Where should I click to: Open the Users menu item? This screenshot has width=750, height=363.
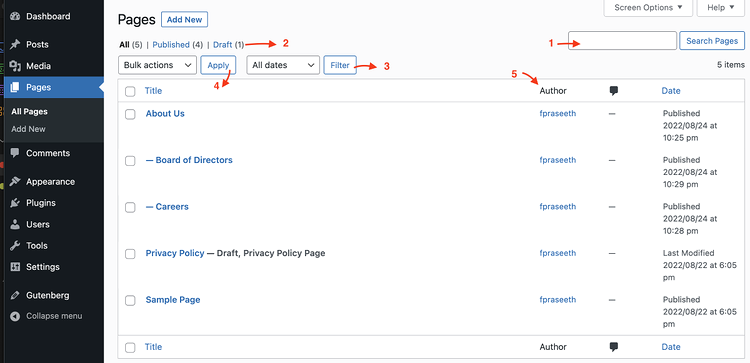point(38,224)
